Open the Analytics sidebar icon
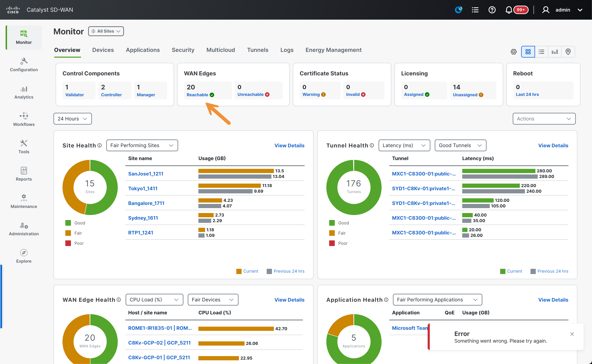Viewport: 592px width, 364px height. click(24, 89)
